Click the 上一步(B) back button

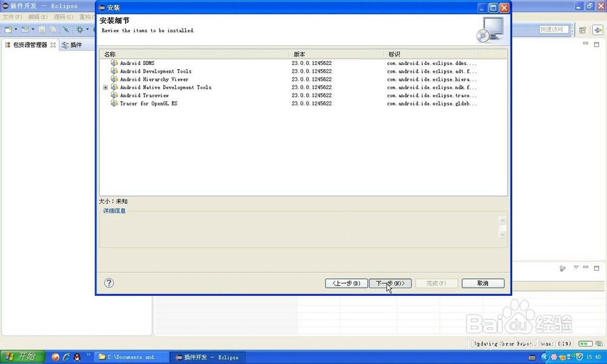point(347,283)
